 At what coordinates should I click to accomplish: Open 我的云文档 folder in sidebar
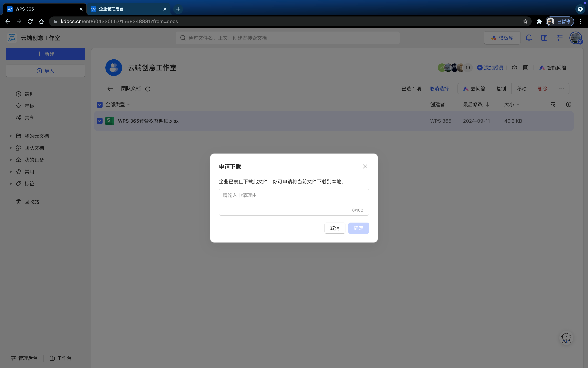(x=32, y=136)
